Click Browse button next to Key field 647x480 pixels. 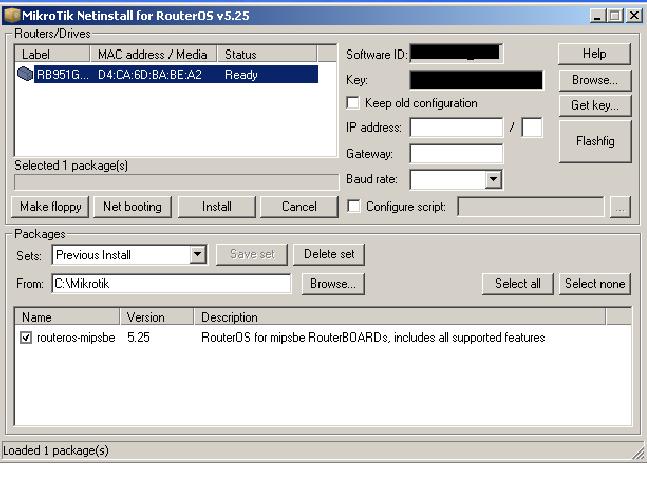point(595,80)
